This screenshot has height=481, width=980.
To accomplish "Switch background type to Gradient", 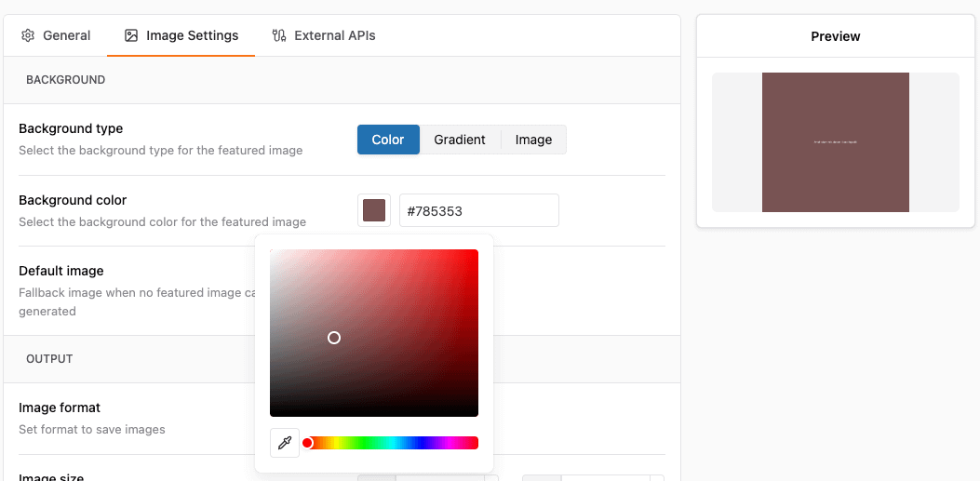I will (x=460, y=140).
